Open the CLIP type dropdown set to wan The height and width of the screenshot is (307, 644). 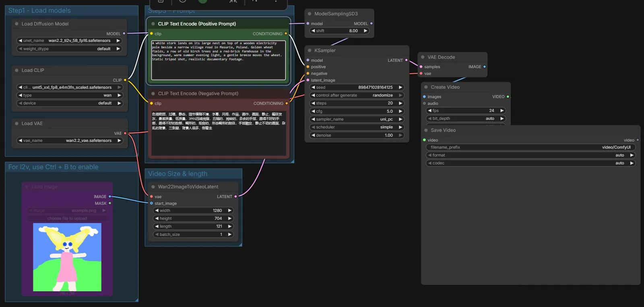point(69,95)
